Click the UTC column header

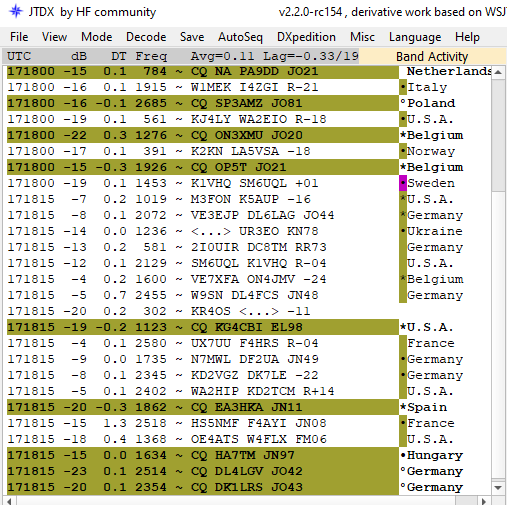(x=19, y=56)
